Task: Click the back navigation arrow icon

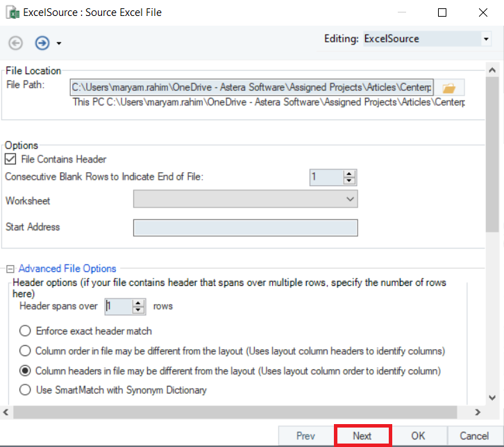Action: click(x=15, y=43)
